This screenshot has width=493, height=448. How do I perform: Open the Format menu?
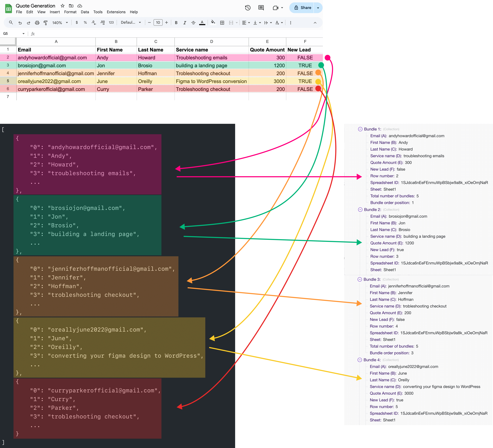pyautogui.click(x=70, y=12)
